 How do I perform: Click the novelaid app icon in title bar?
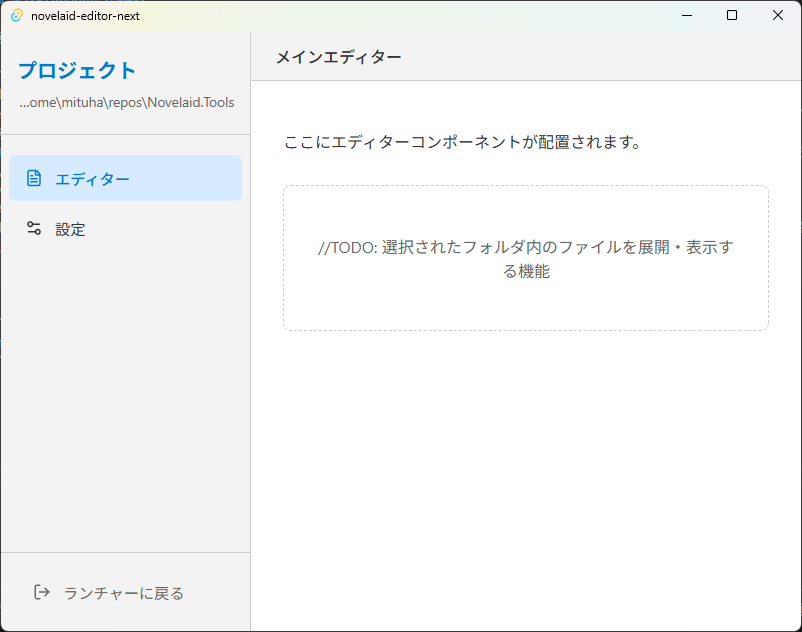tap(16, 15)
